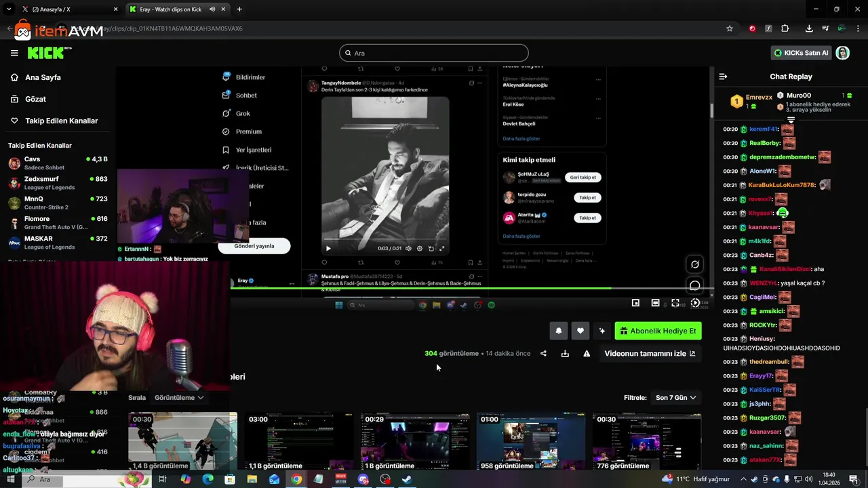Mute the Eray Kick tab audio
868x488 pixels.
pos(212,9)
